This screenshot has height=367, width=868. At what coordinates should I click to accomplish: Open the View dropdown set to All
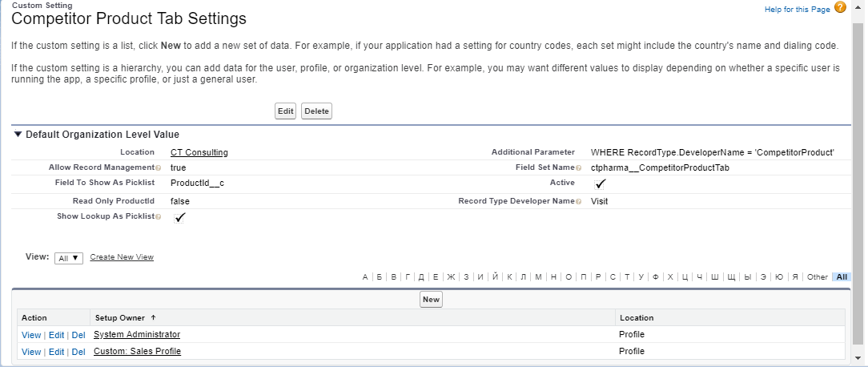68,258
